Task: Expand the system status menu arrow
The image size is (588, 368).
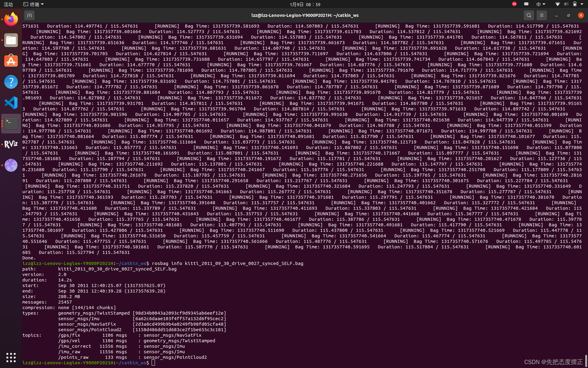Action: pyautogui.click(x=582, y=4)
